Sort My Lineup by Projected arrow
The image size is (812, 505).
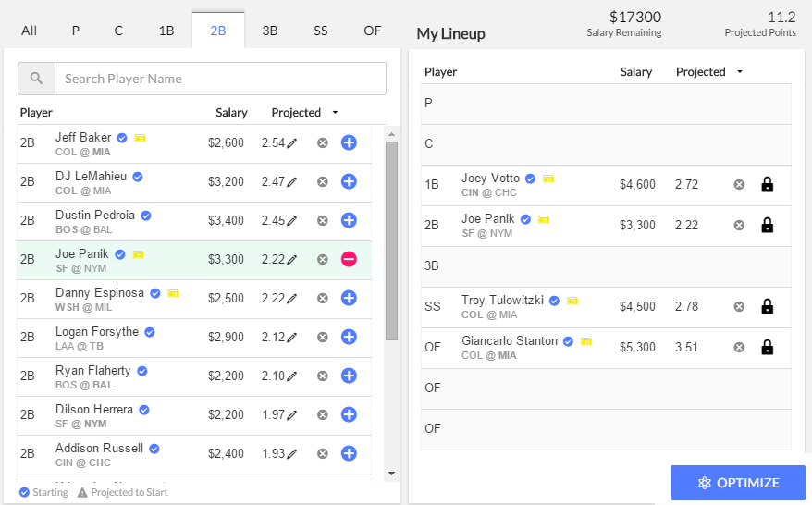coord(740,71)
